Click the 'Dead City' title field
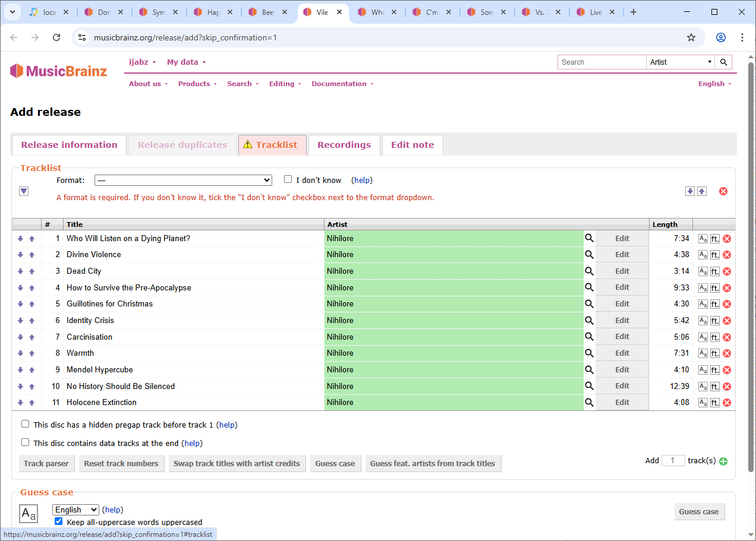This screenshot has width=756, height=541. [x=194, y=271]
